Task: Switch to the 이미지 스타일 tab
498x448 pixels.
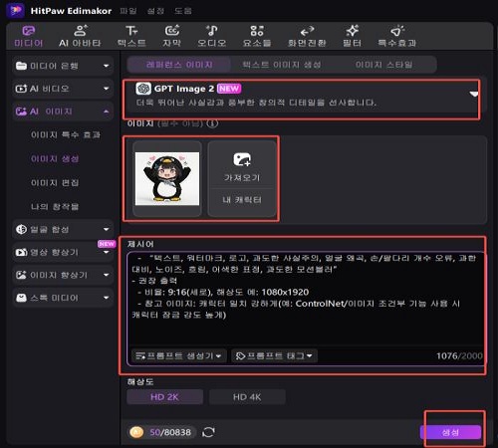Action: 383,65
